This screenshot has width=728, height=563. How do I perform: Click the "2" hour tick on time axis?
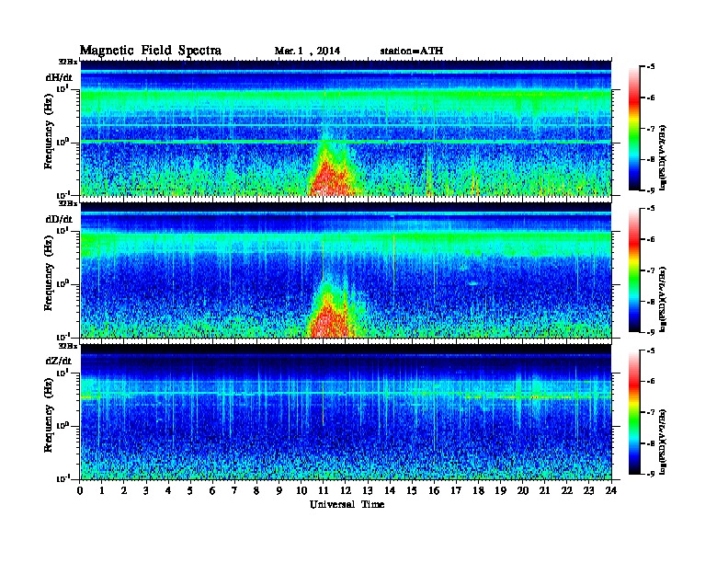[124, 491]
